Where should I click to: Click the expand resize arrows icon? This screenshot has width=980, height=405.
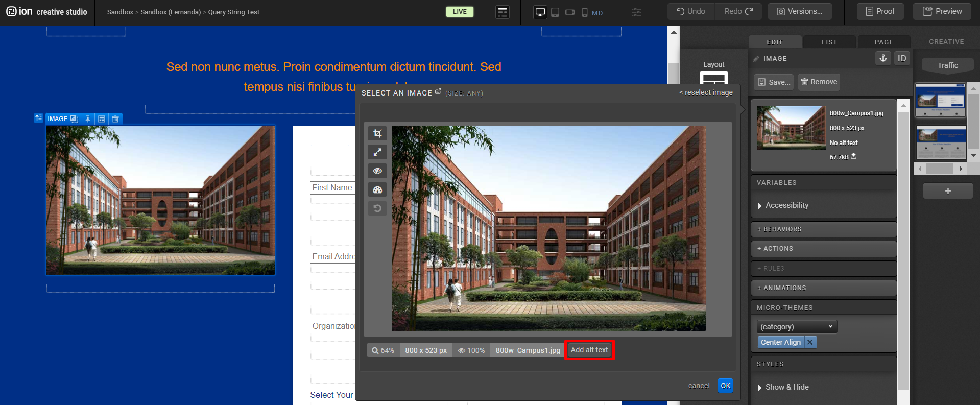point(377,152)
